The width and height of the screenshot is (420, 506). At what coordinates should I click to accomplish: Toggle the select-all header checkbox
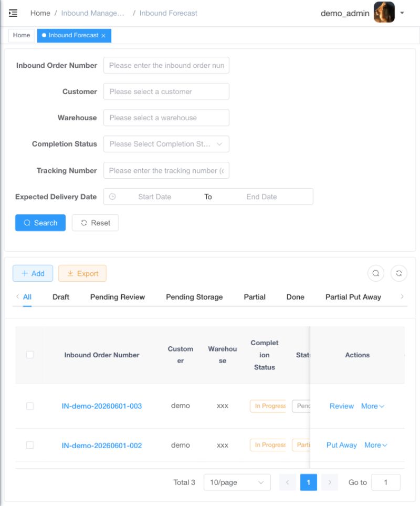pyautogui.click(x=29, y=355)
